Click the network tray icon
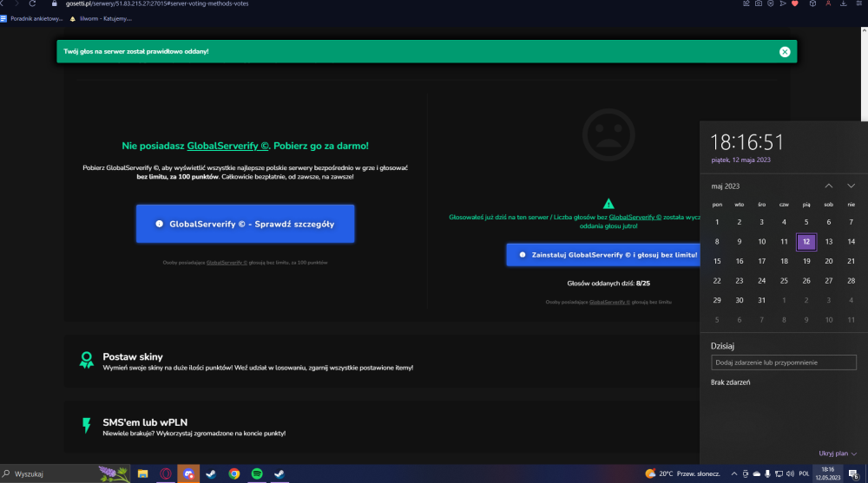The height and width of the screenshot is (483, 868). click(779, 473)
